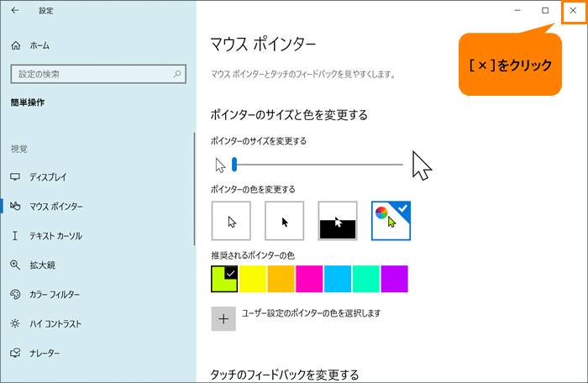Screen dimensions: 588x383
Task: Minimize the Settings window
Action: pos(517,11)
